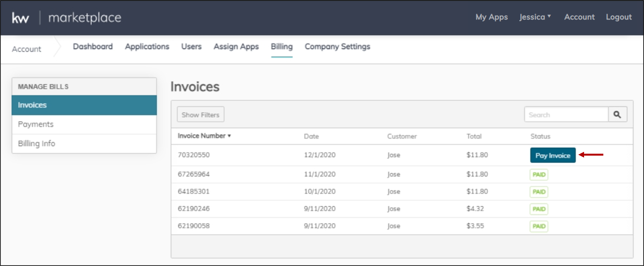644x266 pixels.
Task: Click the Date column header
Action: point(311,136)
